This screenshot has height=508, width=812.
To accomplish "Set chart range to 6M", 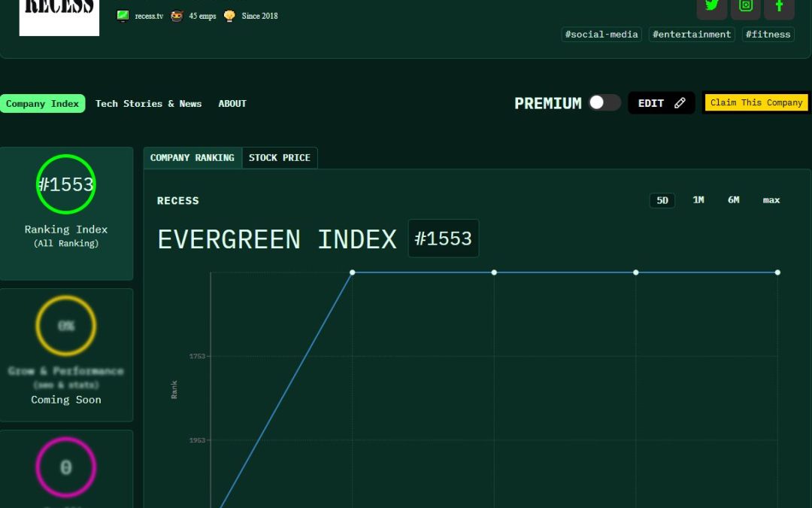I will pos(733,200).
